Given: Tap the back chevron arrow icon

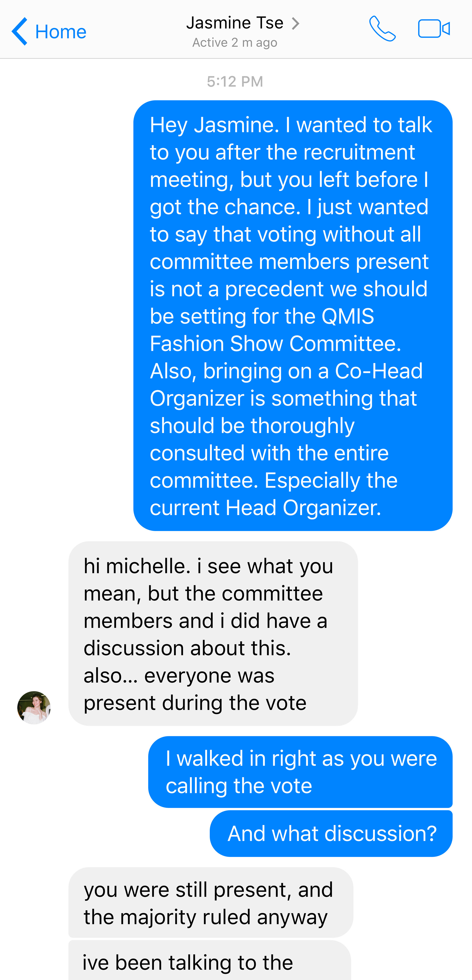Looking at the screenshot, I should coord(19,31).
